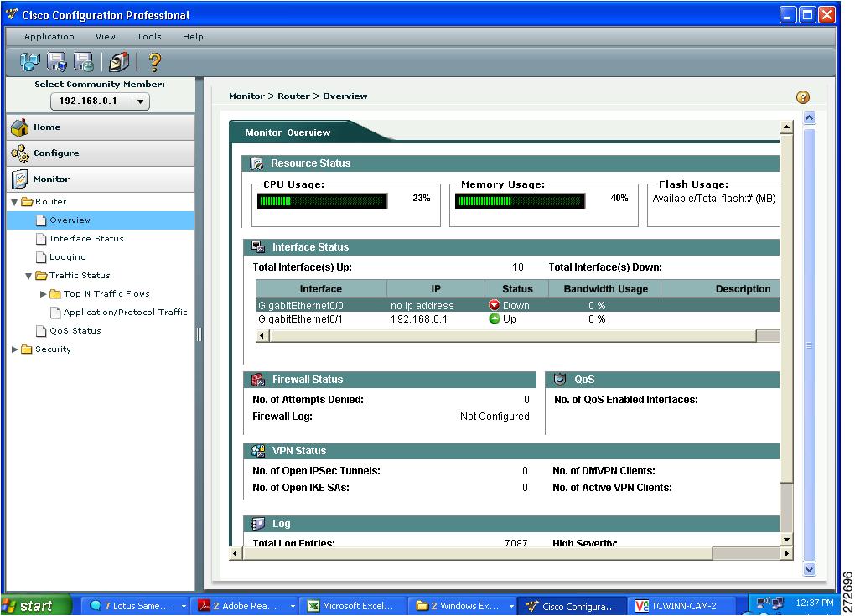Screen dimensions: 855x616
Task: Collapse the Traffic Status tree node
Action: coord(28,276)
